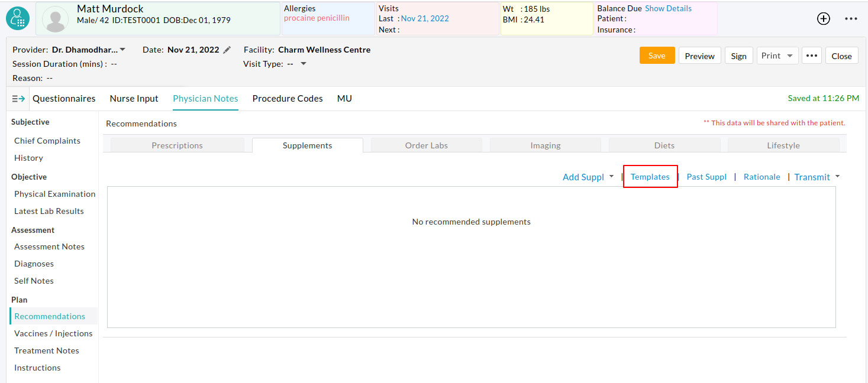Open the Print dropdown arrow
Image resolution: width=868 pixels, height=383 pixels.
789,55
